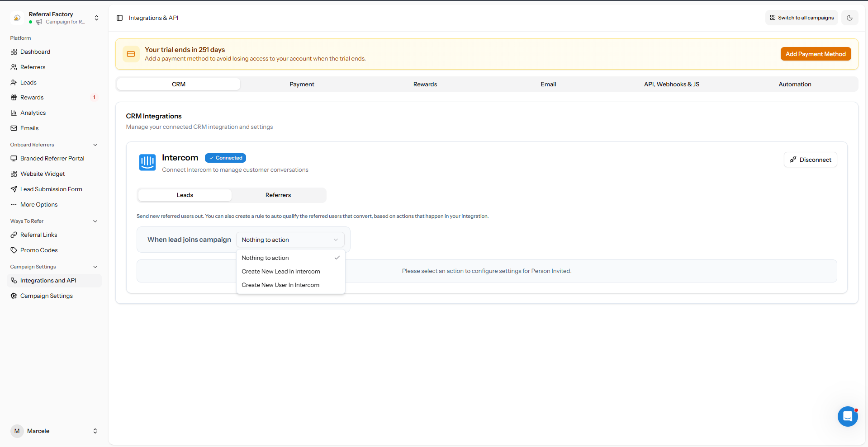Click the Campaign Settings gear icon
868x447 pixels.
pos(14,296)
